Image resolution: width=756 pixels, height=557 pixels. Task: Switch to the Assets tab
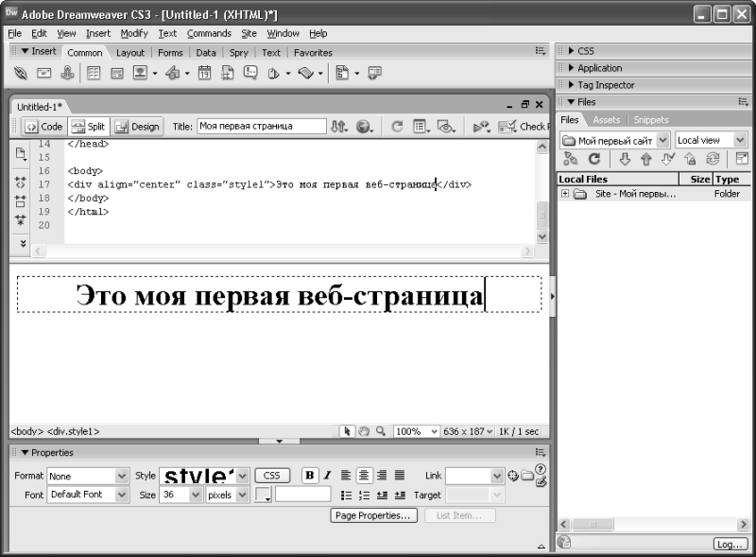pos(606,120)
